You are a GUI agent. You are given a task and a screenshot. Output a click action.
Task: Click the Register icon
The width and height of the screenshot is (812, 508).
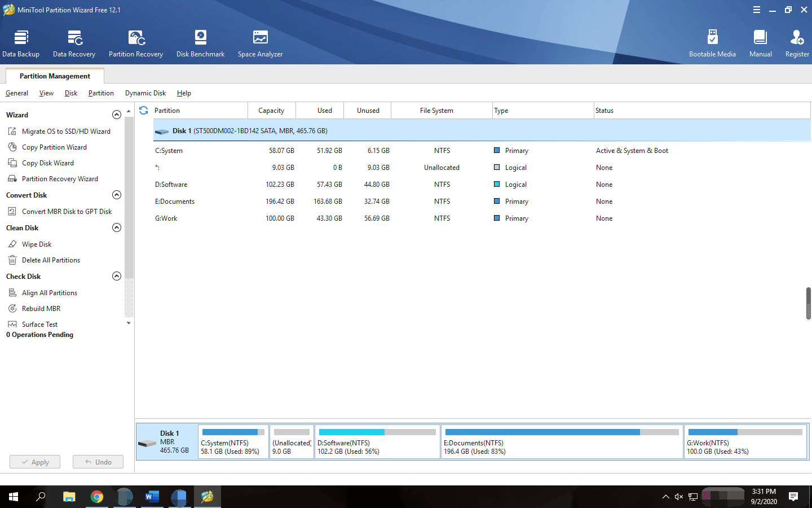[797, 42]
